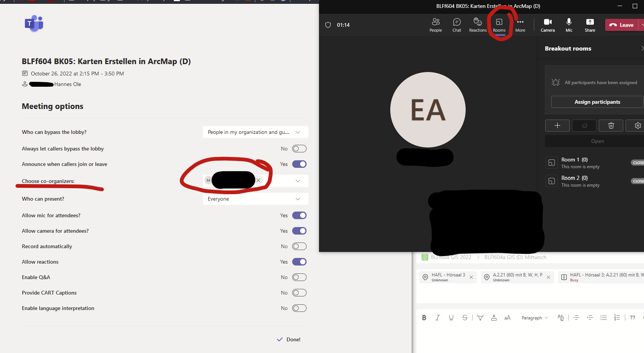Open font size tool

(x=508, y=318)
